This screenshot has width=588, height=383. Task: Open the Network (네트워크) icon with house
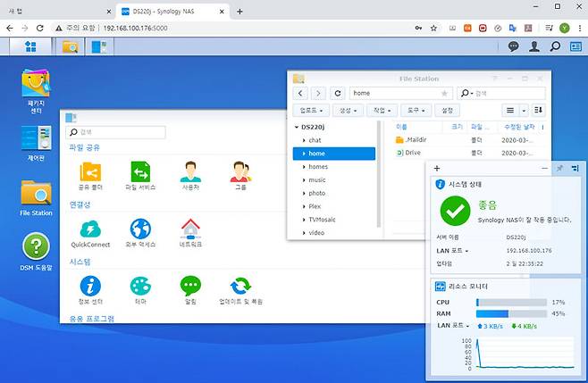tap(190, 233)
